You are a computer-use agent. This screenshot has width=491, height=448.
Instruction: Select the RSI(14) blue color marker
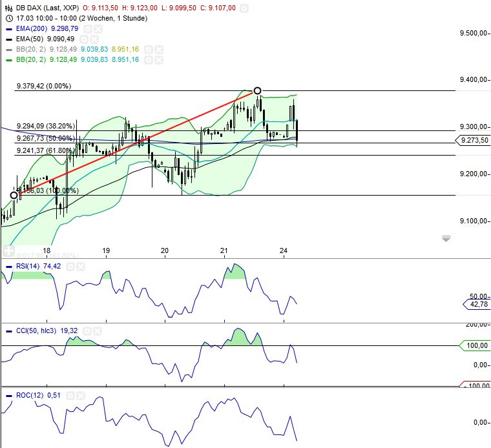(x=9, y=267)
